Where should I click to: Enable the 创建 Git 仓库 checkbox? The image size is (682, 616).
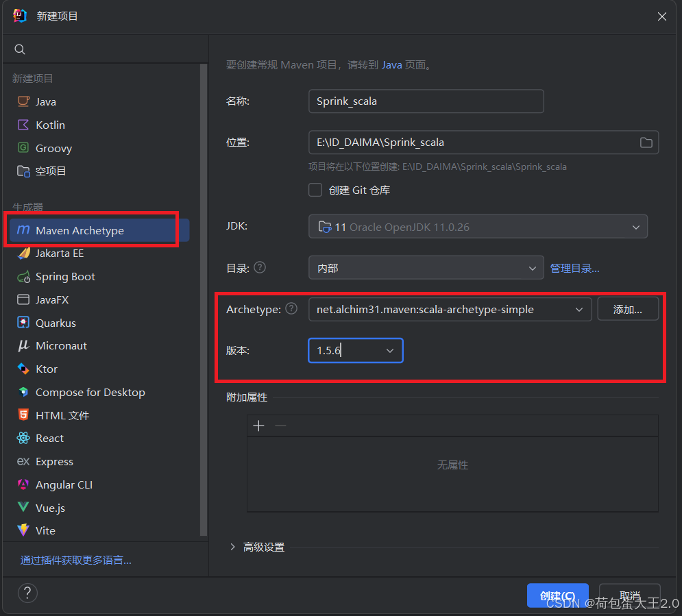point(315,190)
